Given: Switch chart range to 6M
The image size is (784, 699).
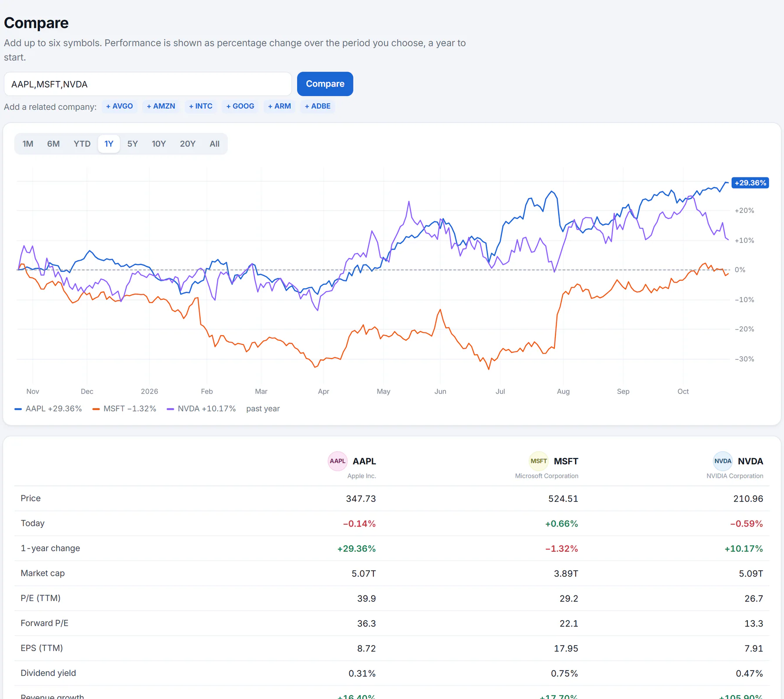Looking at the screenshot, I should coord(54,144).
